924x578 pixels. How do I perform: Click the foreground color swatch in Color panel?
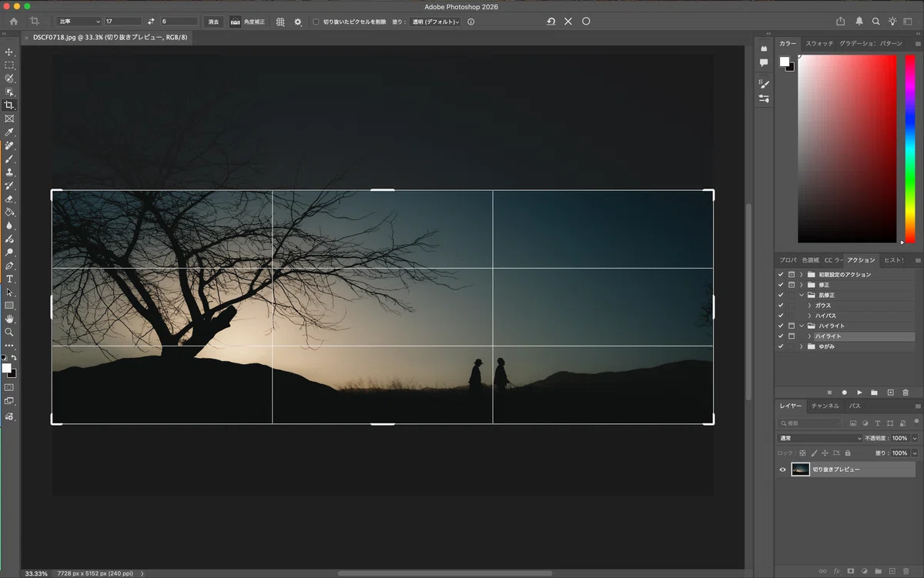pos(784,62)
